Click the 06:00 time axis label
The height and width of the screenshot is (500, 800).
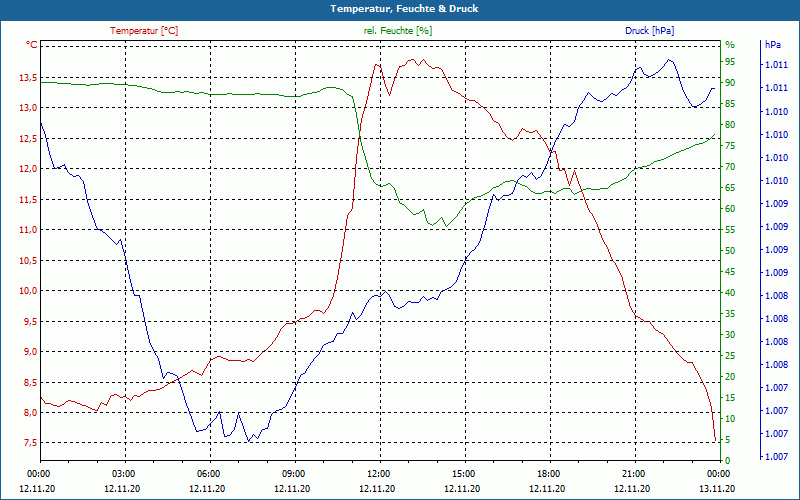click(209, 473)
